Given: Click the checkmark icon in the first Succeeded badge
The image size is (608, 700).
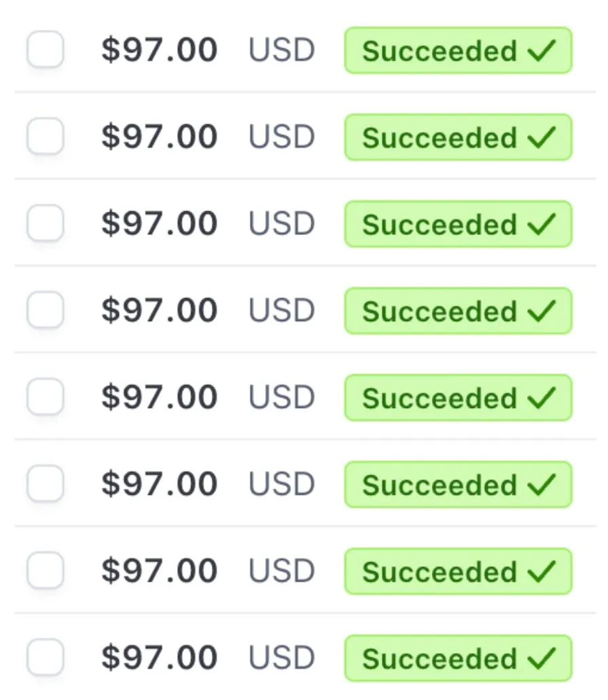Looking at the screenshot, I should point(542,50).
